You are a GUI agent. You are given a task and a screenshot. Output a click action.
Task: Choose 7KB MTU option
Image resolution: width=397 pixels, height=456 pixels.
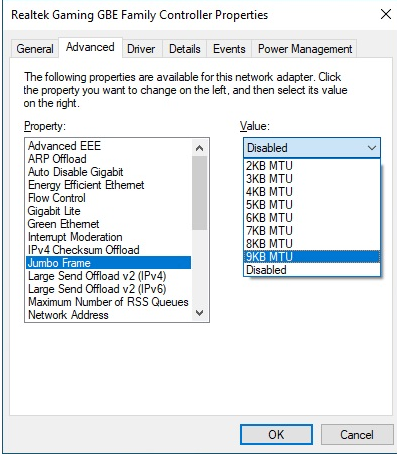click(312, 231)
